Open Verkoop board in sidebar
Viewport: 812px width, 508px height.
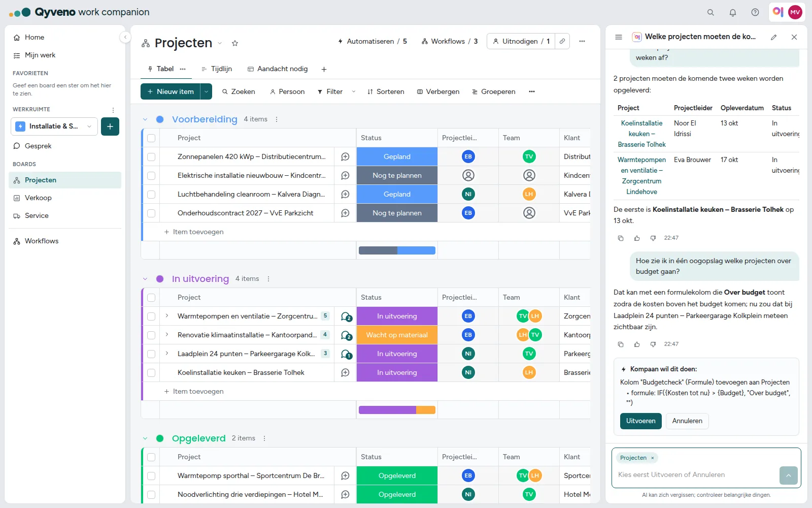[x=65, y=198]
